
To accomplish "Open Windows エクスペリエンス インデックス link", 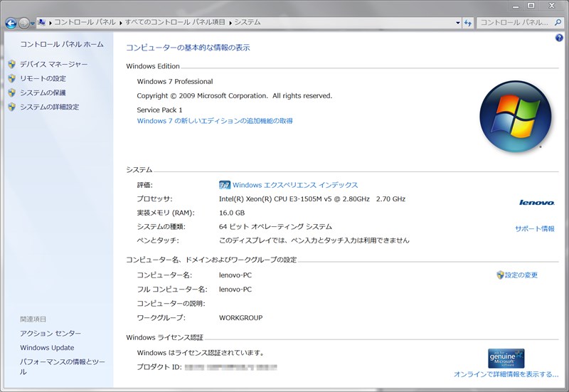I will [x=295, y=185].
